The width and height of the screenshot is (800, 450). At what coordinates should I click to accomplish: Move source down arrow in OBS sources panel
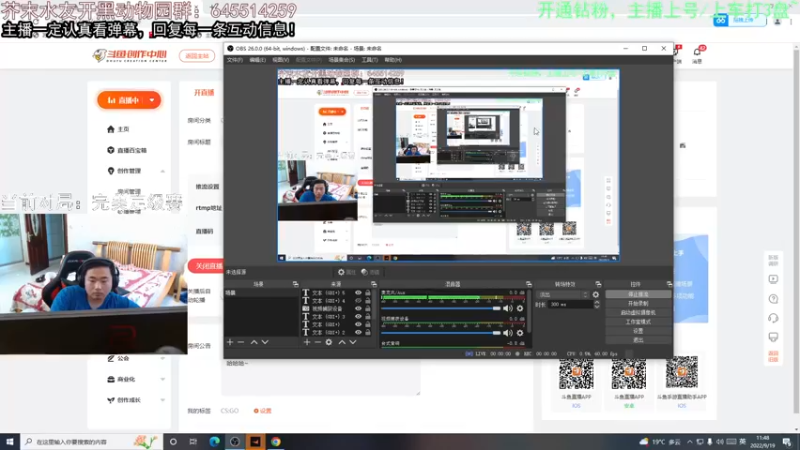[353, 342]
